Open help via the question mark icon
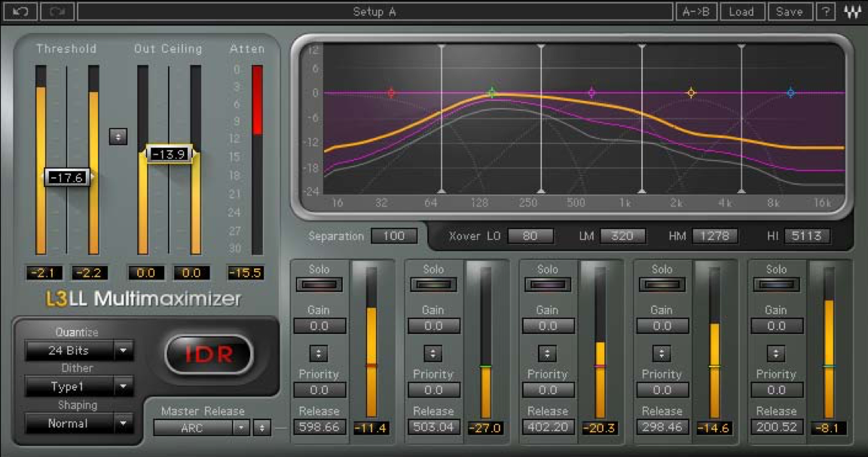This screenshot has height=457, width=868. pos(826,11)
